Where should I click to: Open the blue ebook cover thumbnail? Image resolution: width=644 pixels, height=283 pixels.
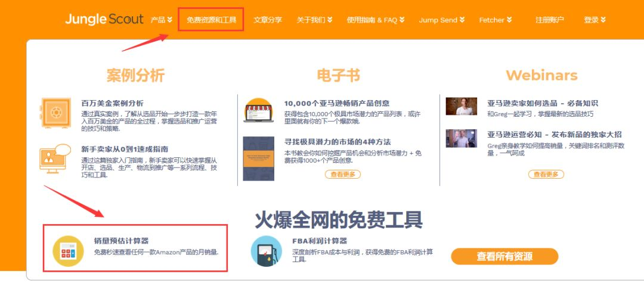click(258, 158)
